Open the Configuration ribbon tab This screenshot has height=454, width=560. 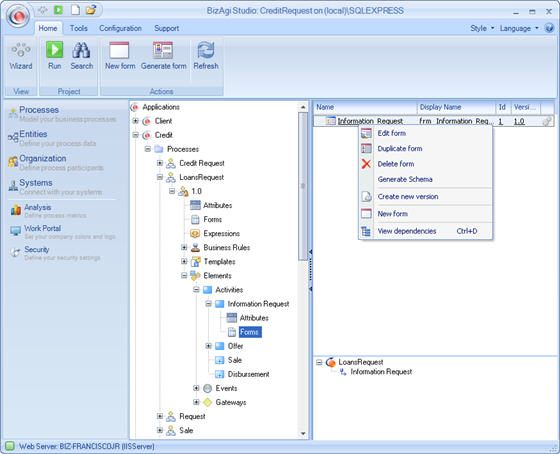120,28
